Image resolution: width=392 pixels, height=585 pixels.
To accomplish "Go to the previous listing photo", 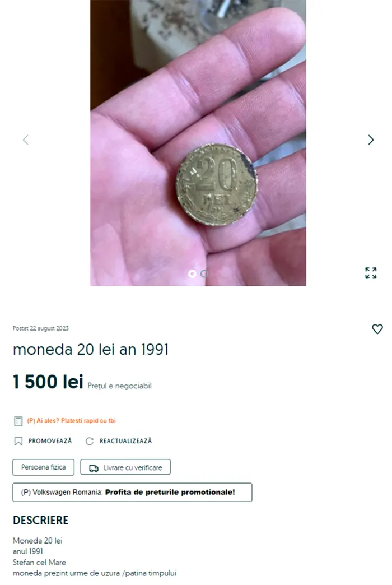I will coord(25,140).
